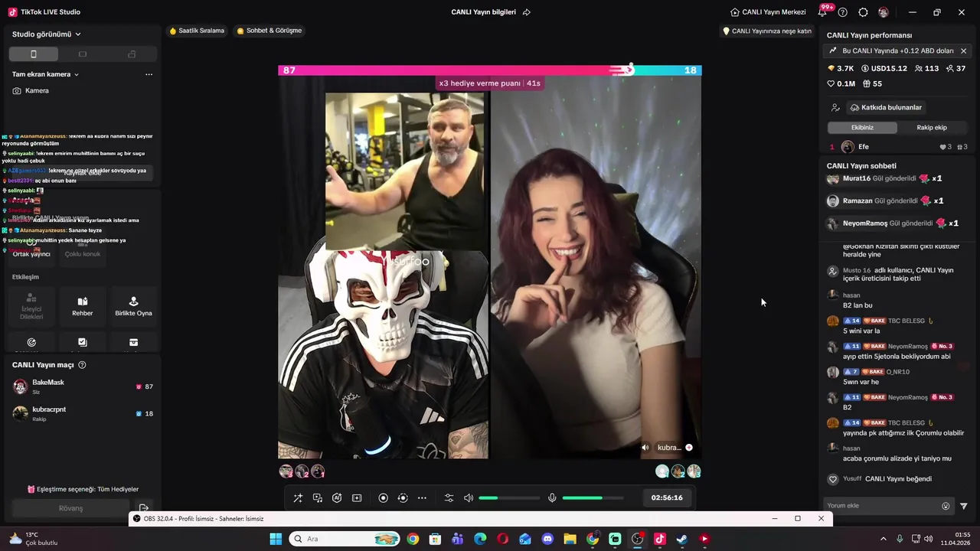Open Birlikte Oyna
The height and width of the screenshot is (551, 980).
133,306
